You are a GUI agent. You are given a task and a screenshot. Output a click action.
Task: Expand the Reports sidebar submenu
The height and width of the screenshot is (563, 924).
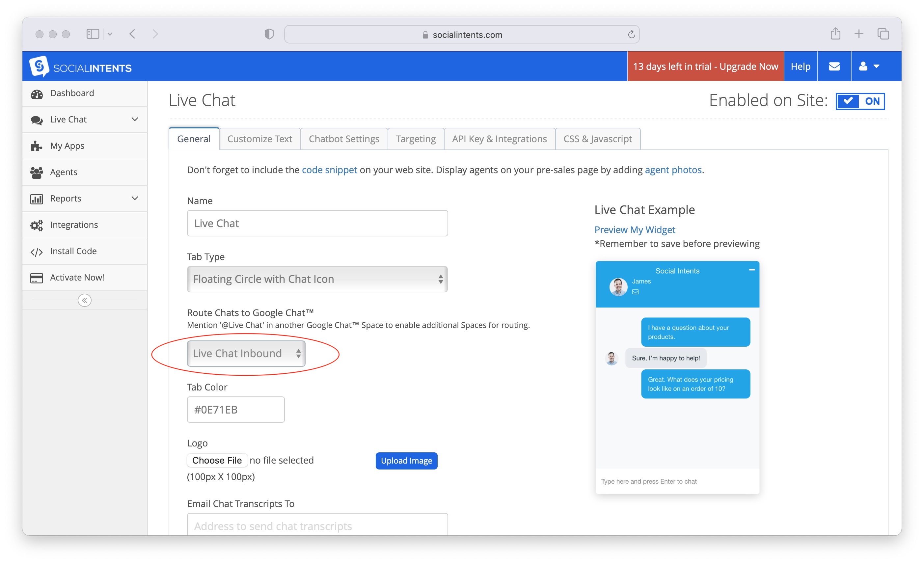tap(134, 198)
